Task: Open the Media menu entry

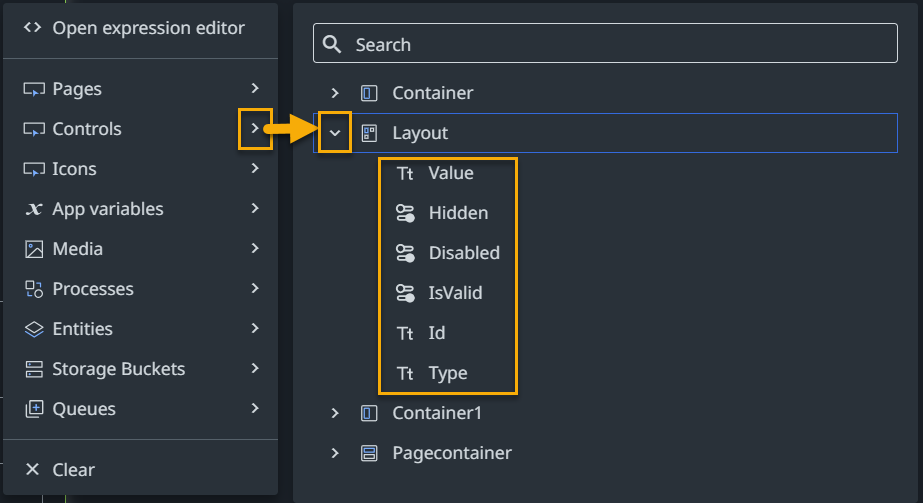Action: coord(140,249)
